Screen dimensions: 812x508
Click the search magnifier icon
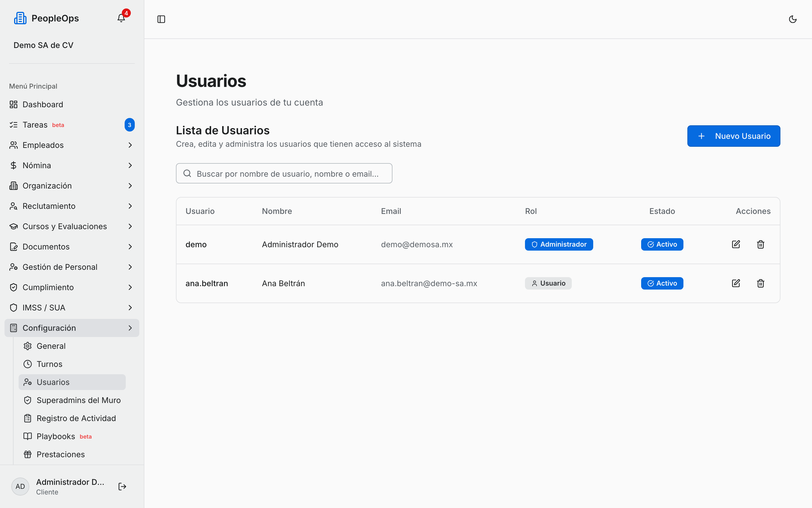coord(187,173)
